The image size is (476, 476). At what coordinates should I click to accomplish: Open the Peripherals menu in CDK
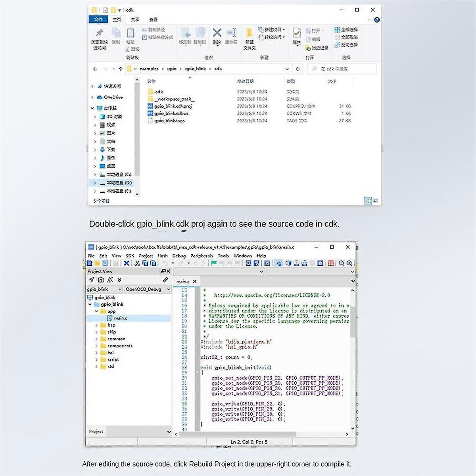tap(202, 256)
